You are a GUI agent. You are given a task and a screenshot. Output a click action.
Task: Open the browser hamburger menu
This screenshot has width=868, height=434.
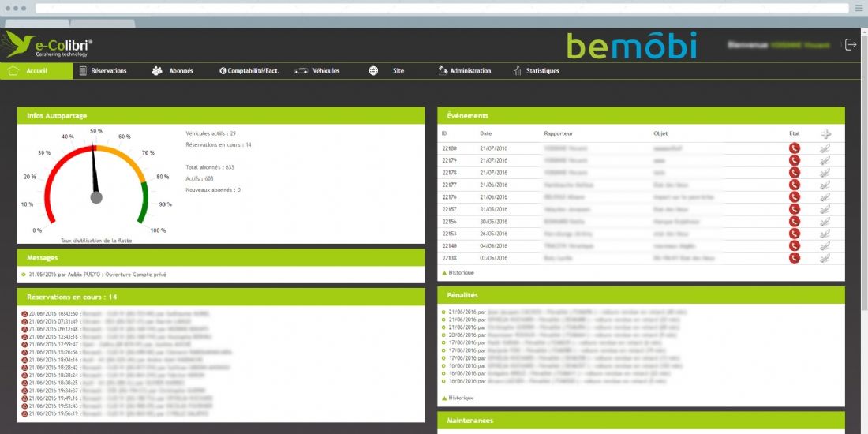coord(859,9)
